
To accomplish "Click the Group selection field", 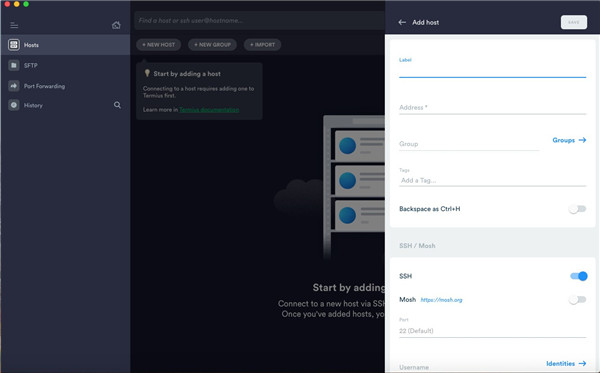I will pyautogui.click(x=469, y=144).
